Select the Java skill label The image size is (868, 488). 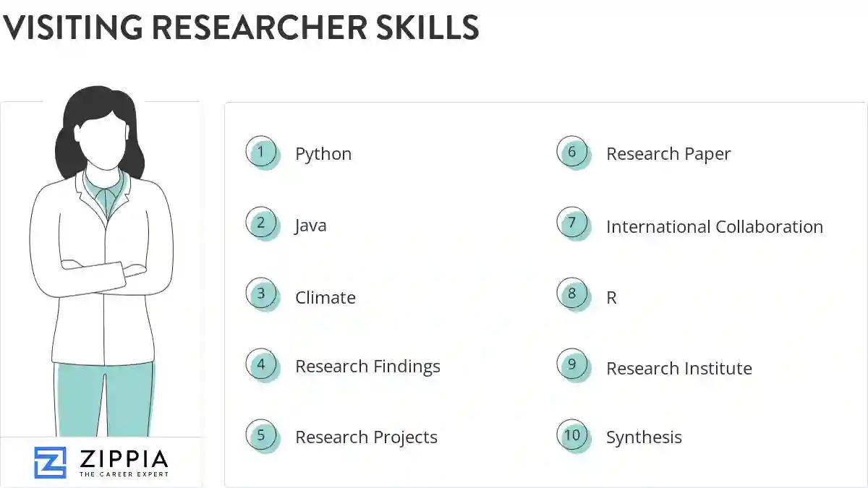(x=310, y=225)
